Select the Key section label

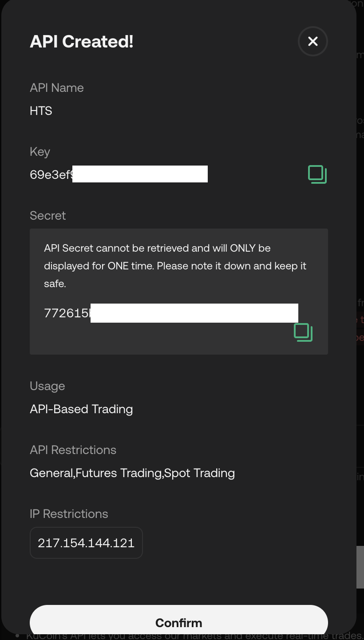[40, 151]
